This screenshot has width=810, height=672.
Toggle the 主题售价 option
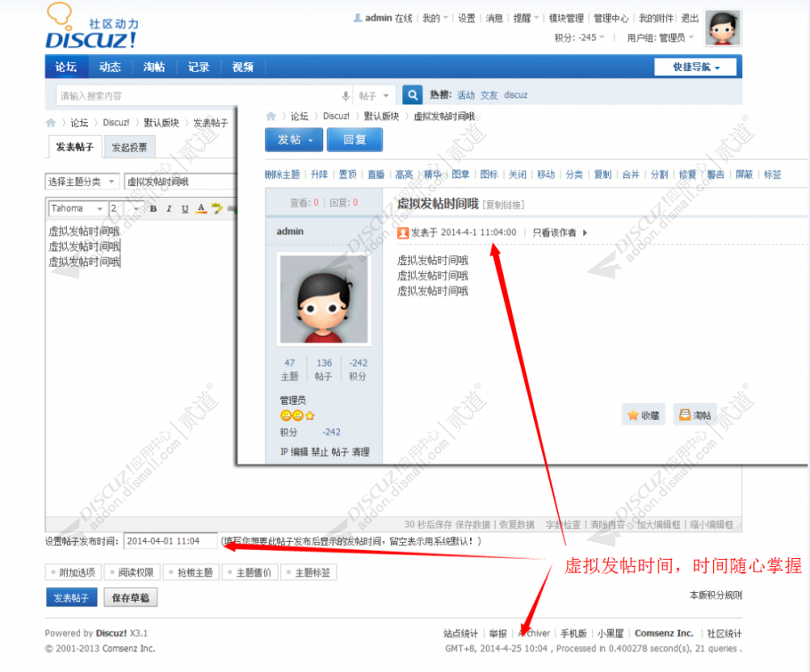249,572
